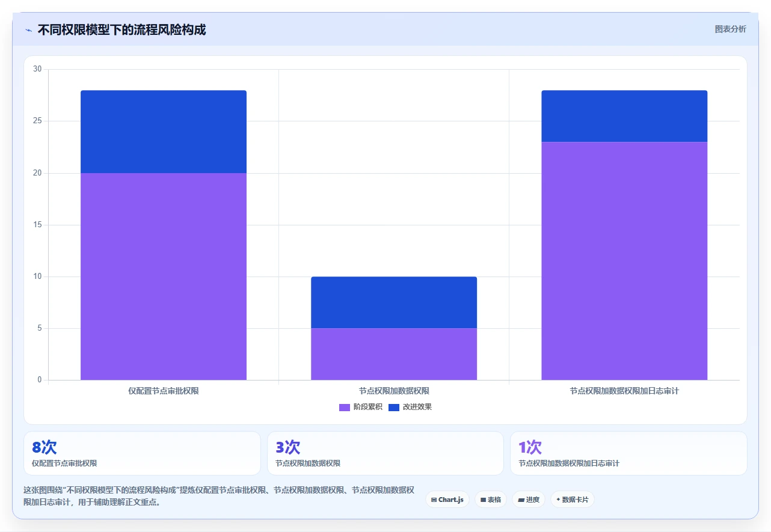Select the 表格 tag
This screenshot has width=771, height=532.
491,500
